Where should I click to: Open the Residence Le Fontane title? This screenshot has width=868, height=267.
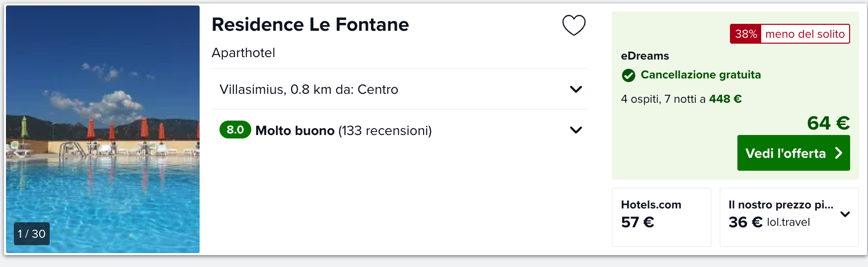[310, 24]
